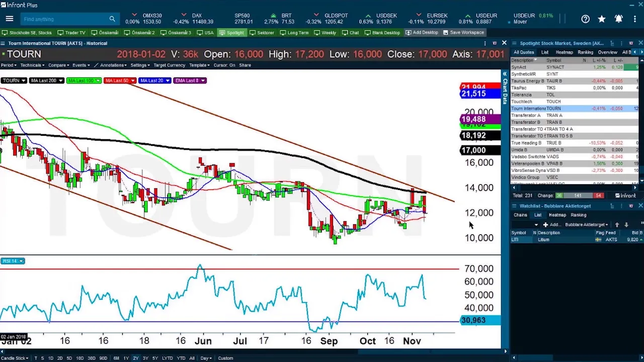Click the Add plus icon in Watchlist

tap(545, 225)
